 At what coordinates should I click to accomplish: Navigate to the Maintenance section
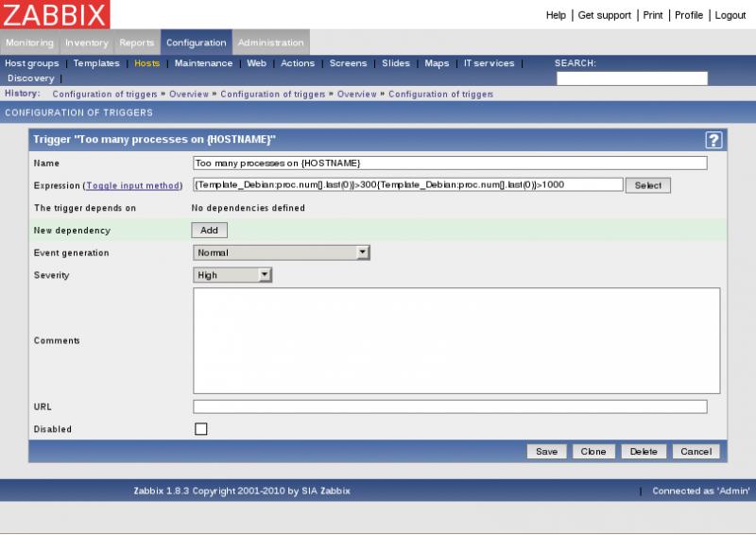203,63
